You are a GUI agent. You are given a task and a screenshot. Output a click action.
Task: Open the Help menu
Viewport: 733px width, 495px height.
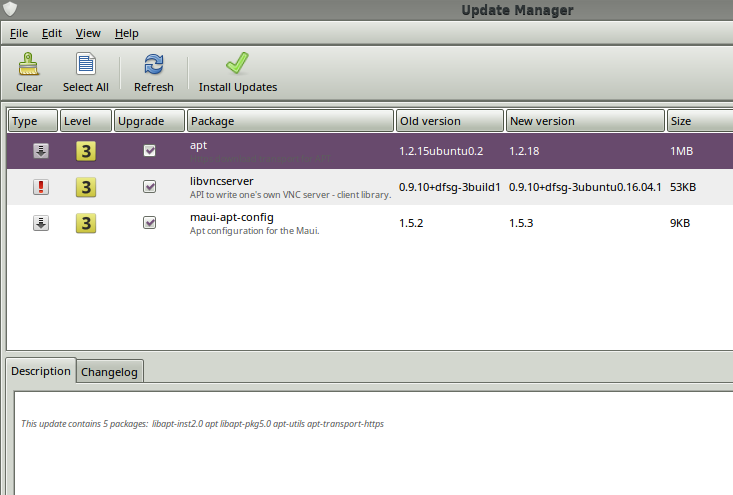click(127, 33)
